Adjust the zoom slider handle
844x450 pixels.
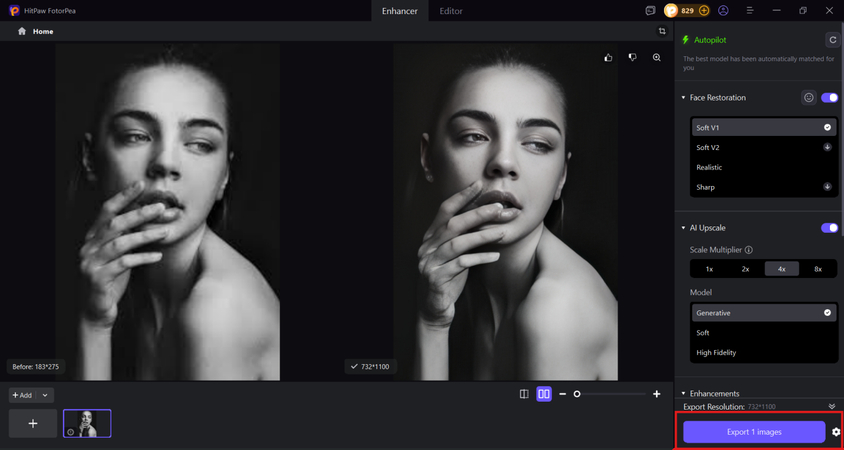(577, 394)
